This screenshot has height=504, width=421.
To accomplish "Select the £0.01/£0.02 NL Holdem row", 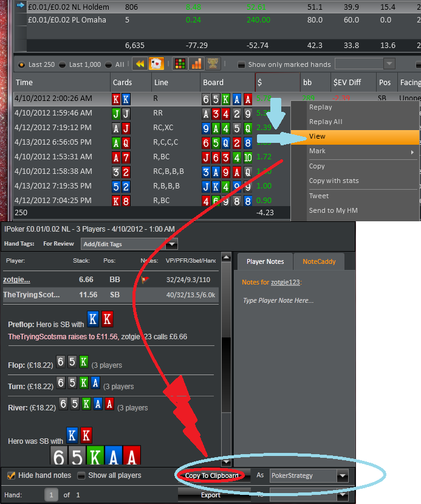I will pyautogui.click(x=223, y=7).
